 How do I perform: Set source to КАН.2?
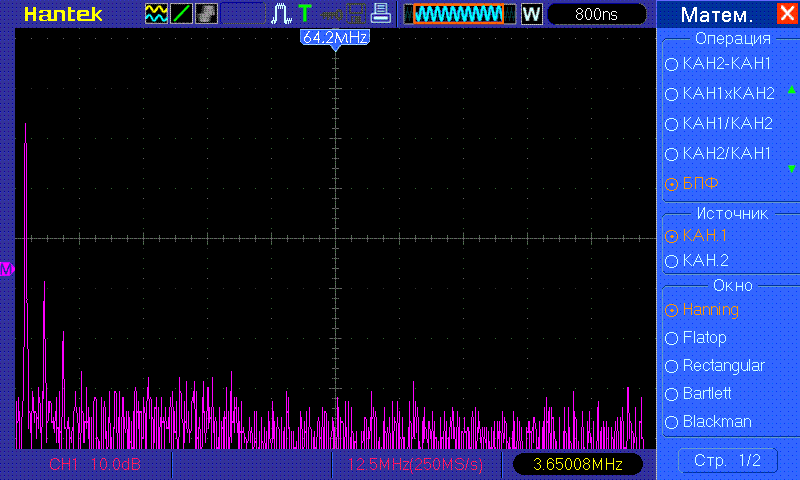[x=705, y=260]
